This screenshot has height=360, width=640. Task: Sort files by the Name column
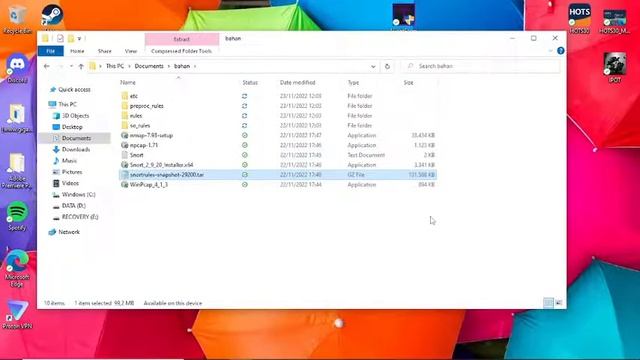[x=128, y=82]
